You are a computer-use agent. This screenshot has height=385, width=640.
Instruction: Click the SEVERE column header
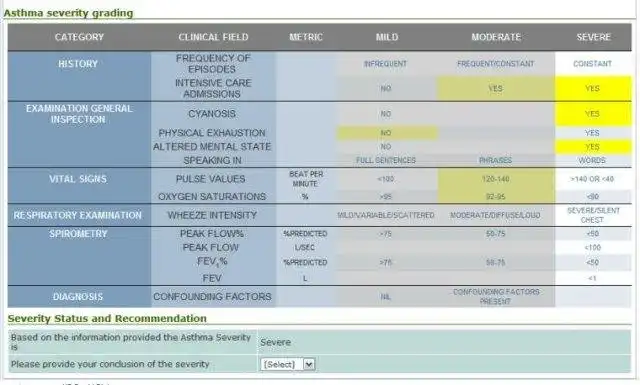point(593,37)
